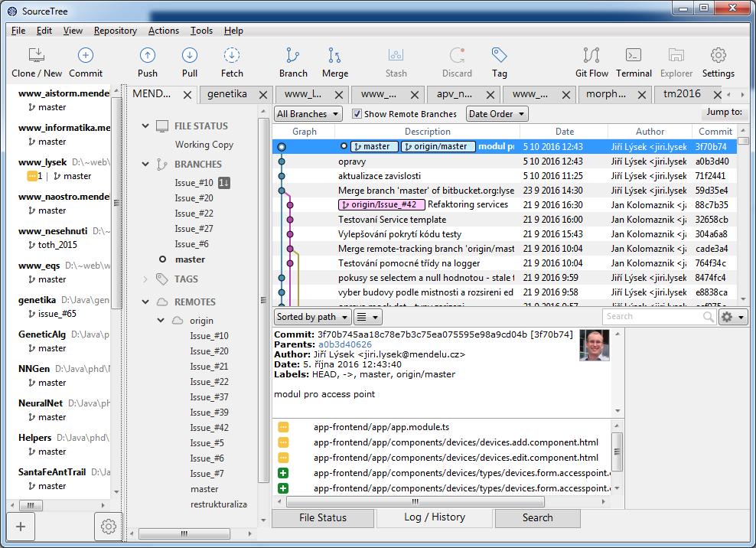The width and height of the screenshot is (756, 548).
Task: Close the tm2016 repository tab
Action: pos(718,95)
